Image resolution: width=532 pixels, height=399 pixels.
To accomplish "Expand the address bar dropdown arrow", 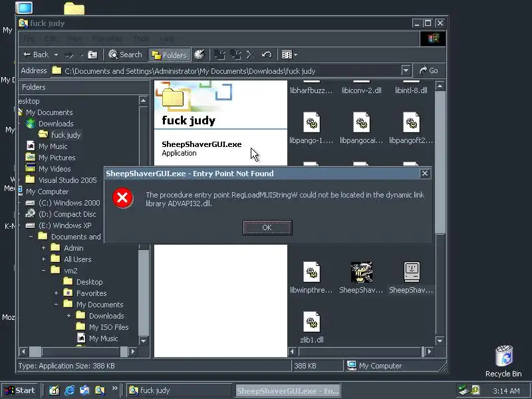I will click(406, 70).
